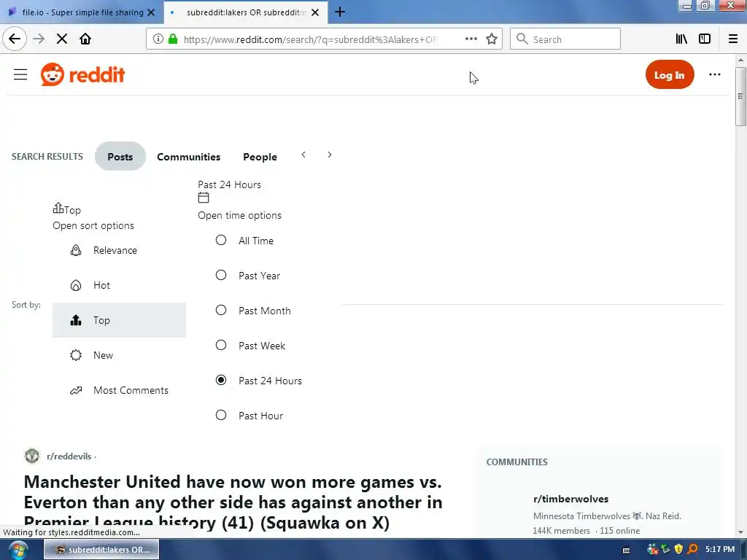Select the Past Hour radio button
Screen dimensions: 747x560
(x=221, y=415)
